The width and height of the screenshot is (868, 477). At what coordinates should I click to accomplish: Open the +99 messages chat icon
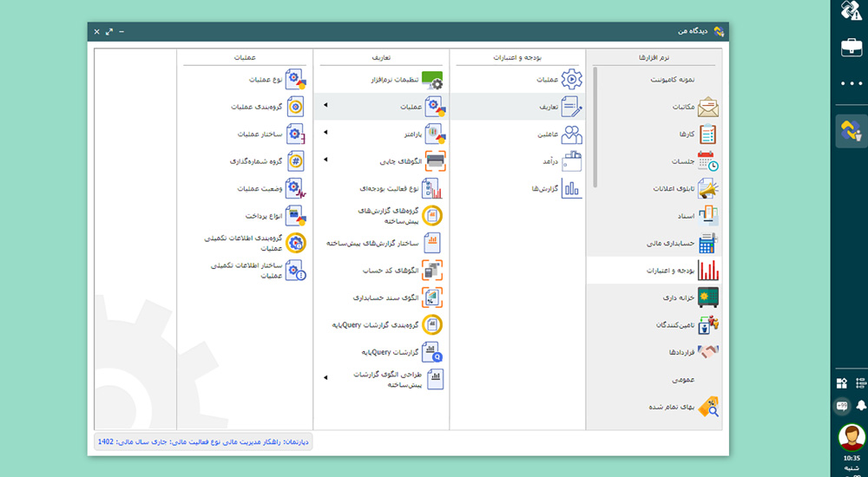pyautogui.click(x=842, y=406)
